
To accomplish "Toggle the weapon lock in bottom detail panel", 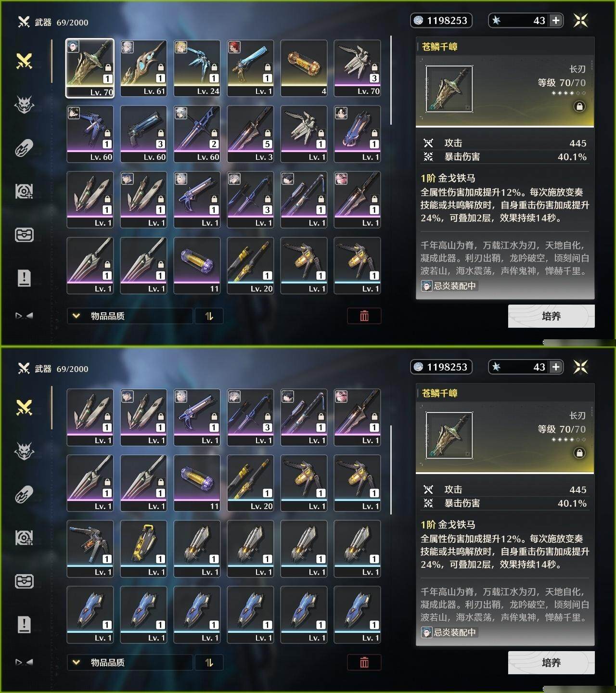I will [579, 453].
